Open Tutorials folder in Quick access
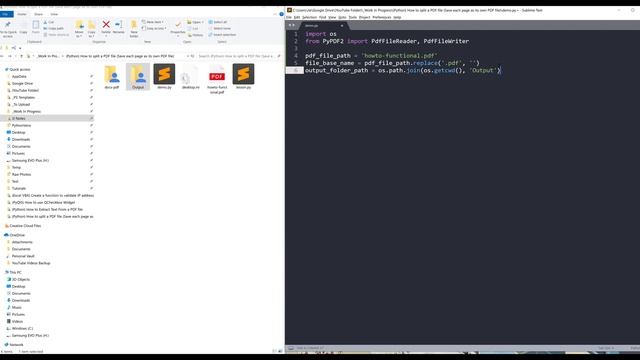 tap(18, 189)
